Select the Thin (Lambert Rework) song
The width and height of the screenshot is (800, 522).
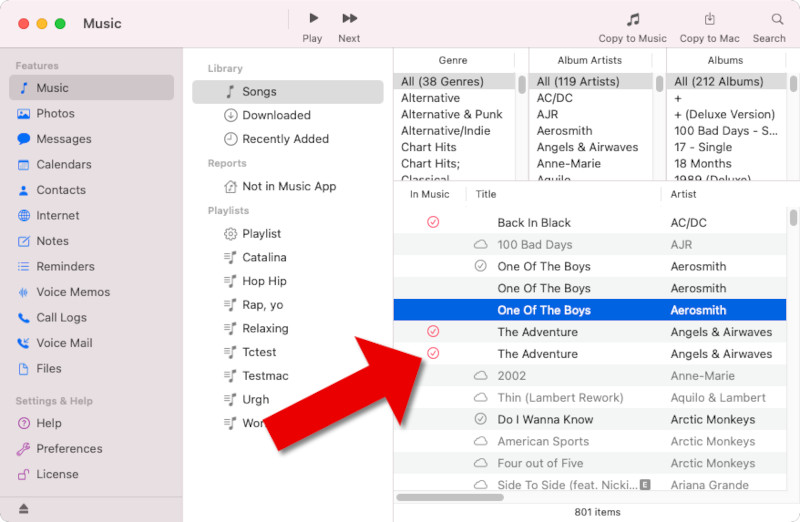[590, 397]
